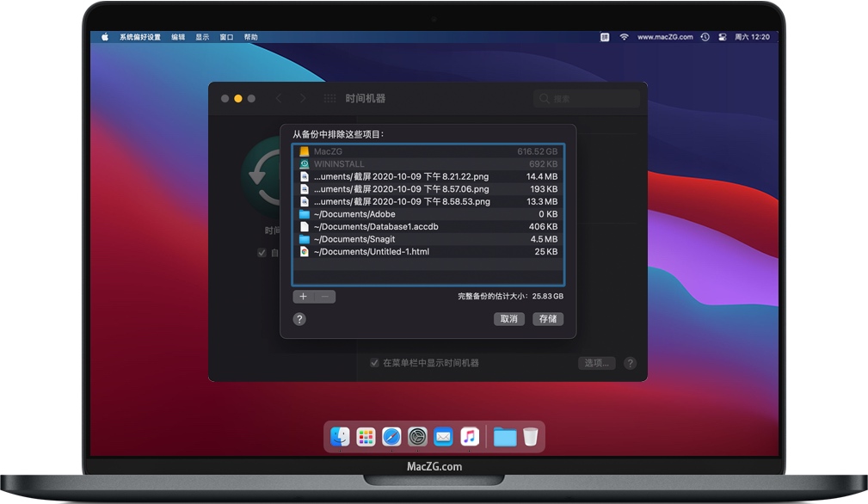Open the 编辑 menu in menu bar
The width and height of the screenshot is (868, 504).
click(178, 37)
